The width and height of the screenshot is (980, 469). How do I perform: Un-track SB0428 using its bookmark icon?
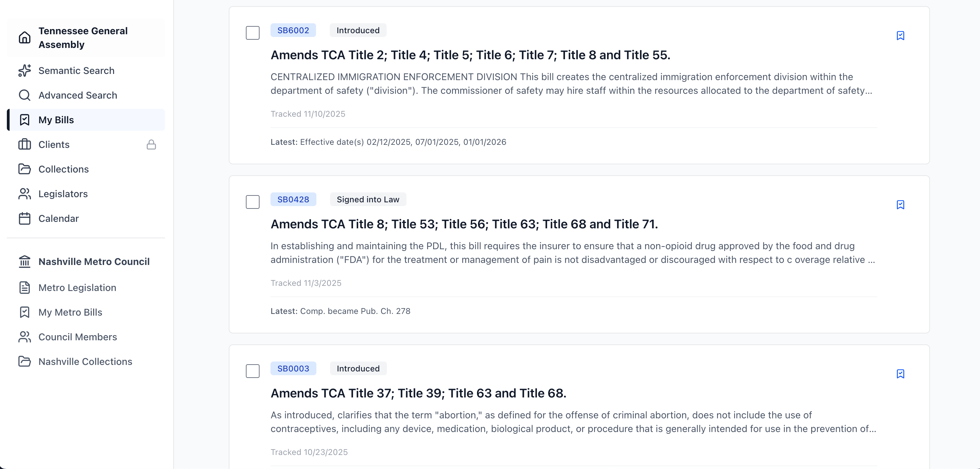coord(901,205)
